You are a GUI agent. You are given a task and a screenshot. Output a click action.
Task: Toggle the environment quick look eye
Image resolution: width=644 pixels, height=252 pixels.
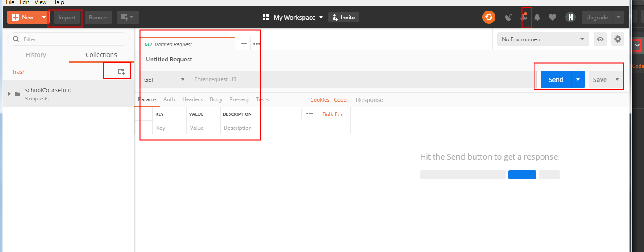click(x=600, y=39)
